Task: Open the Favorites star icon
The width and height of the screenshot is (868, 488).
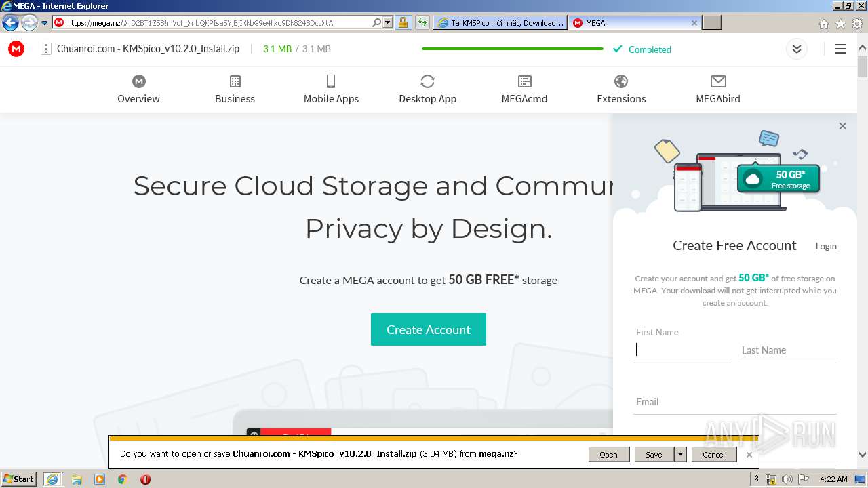Action: [x=840, y=24]
